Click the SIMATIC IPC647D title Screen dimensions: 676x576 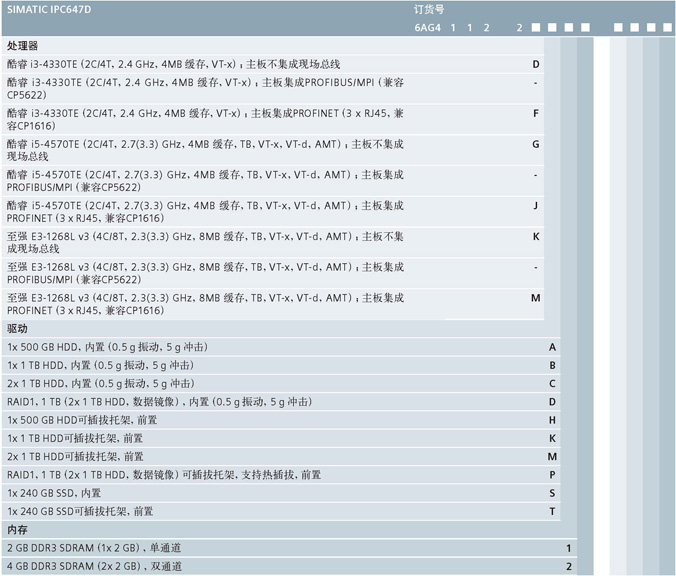pos(48,8)
